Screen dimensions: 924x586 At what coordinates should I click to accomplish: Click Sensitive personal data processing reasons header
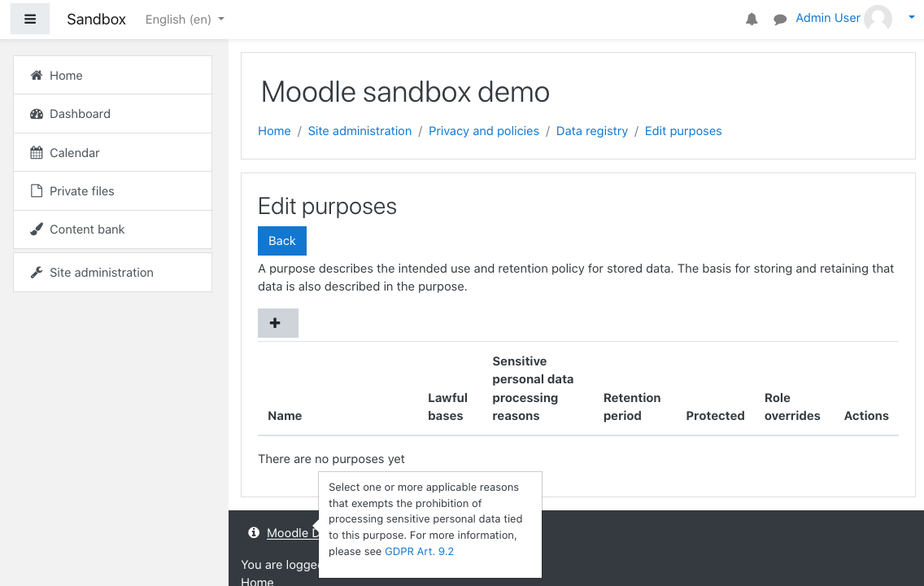pos(533,388)
